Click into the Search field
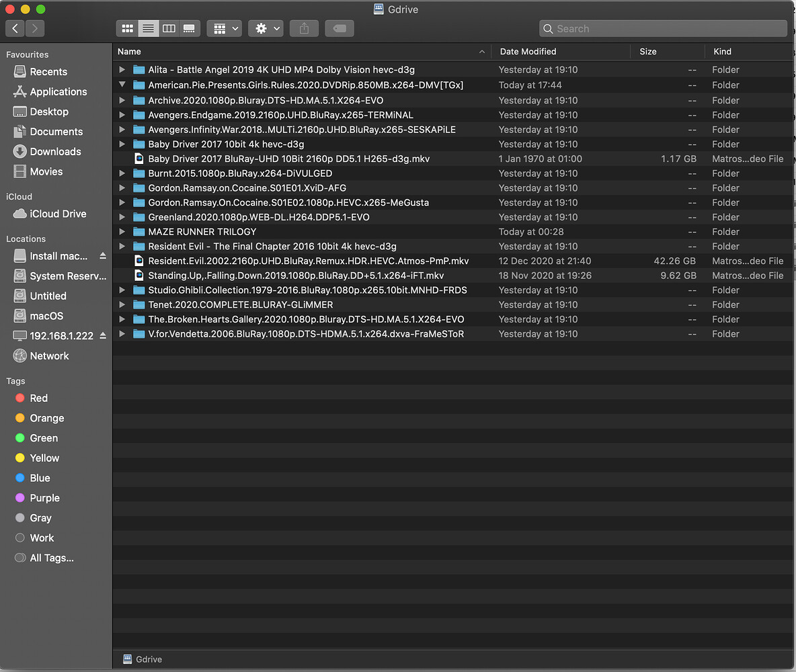This screenshot has height=672, width=796. (x=663, y=28)
